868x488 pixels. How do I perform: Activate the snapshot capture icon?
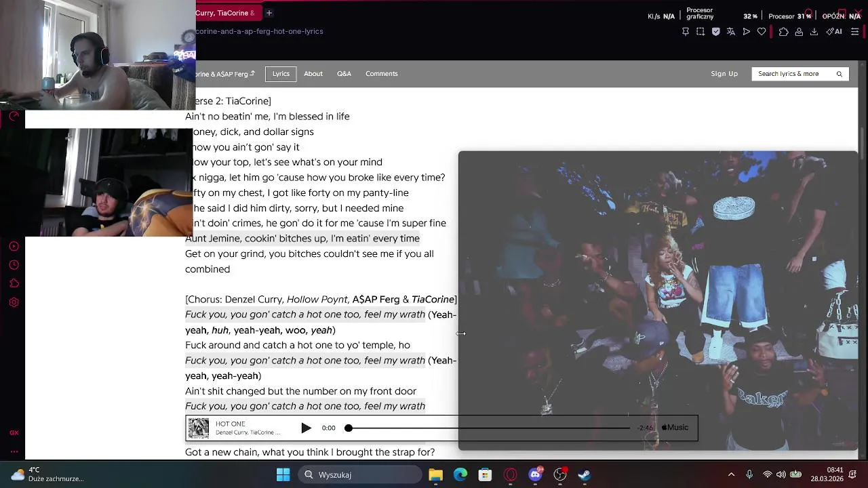701,31
